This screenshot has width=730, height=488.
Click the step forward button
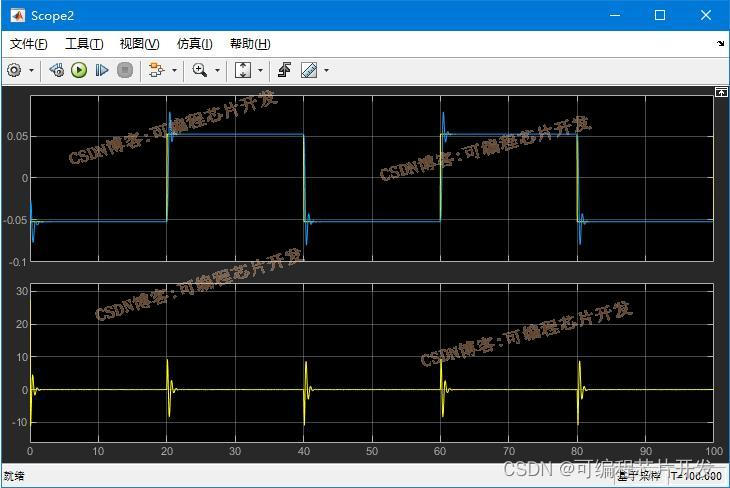[101, 70]
